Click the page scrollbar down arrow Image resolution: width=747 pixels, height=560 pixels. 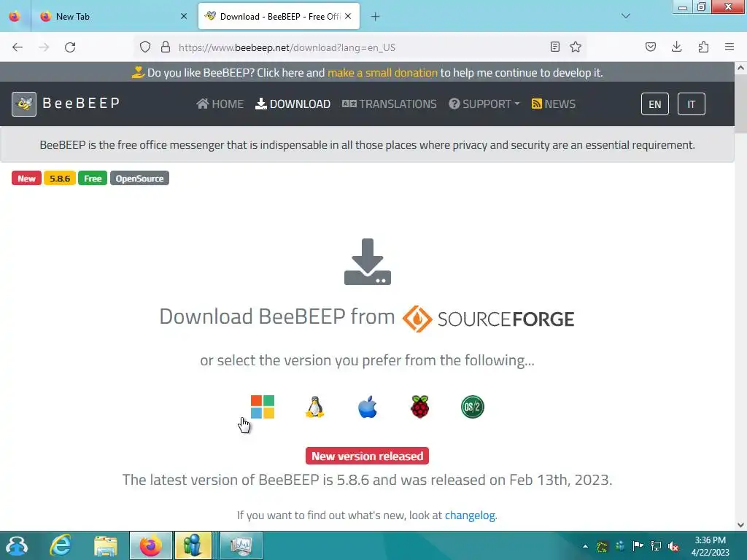pyautogui.click(x=740, y=525)
